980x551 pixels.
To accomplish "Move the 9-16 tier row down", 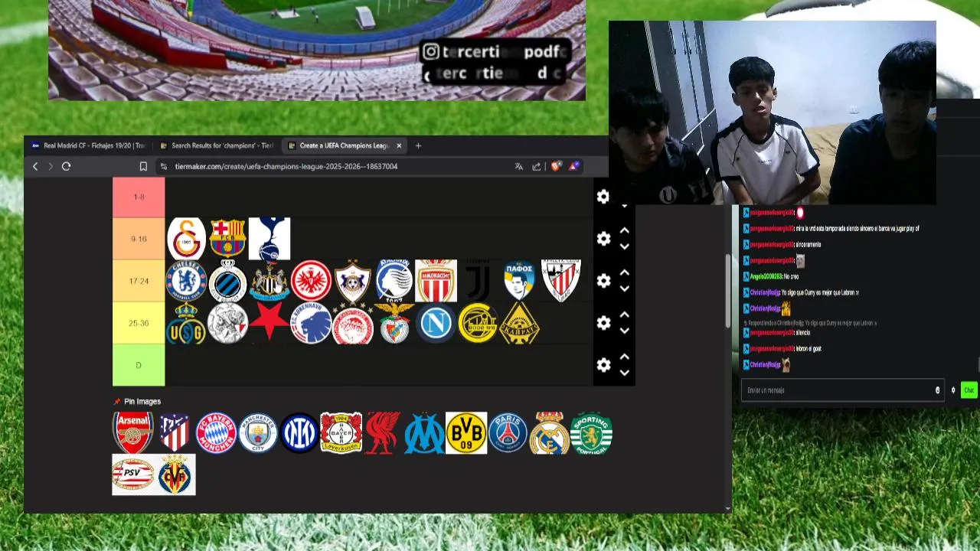I will (625, 246).
